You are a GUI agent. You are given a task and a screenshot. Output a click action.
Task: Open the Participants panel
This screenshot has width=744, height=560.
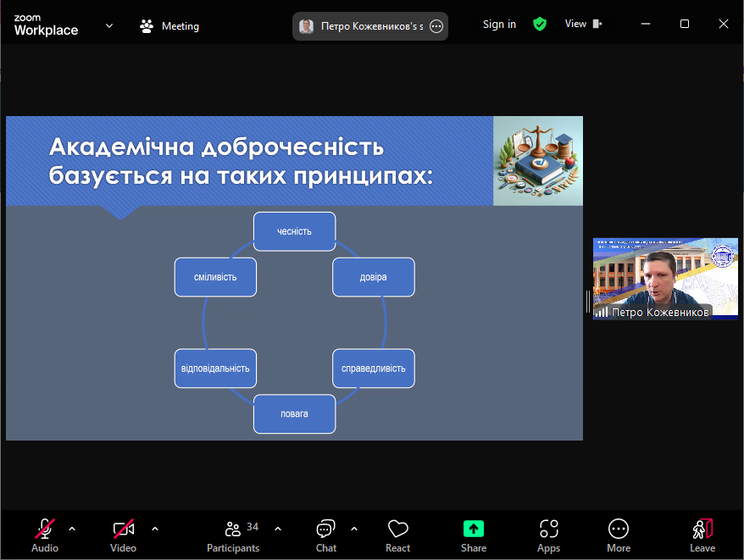[x=233, y=535]
